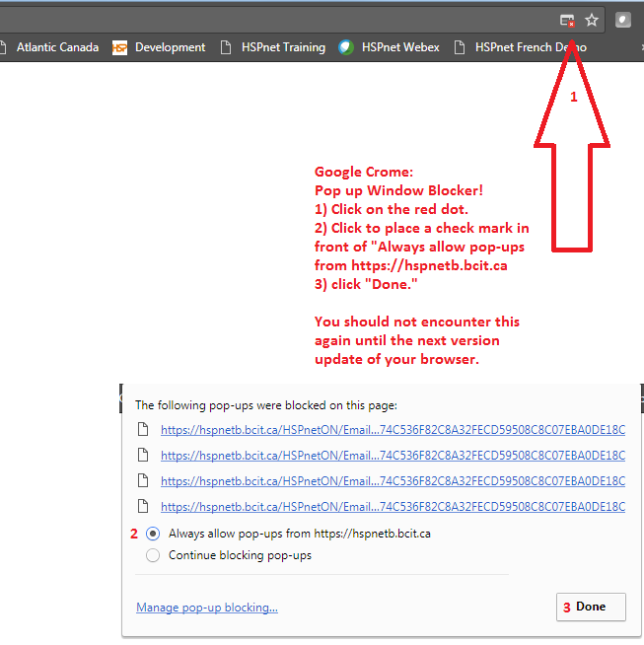Select Continue blocking pop-ups option

pos(153,555)
